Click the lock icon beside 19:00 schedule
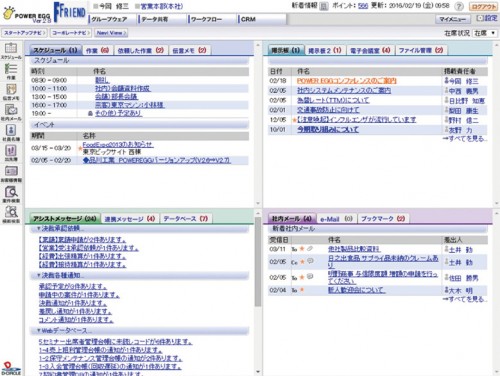Image resolution: width=500 pixels, height=376 pixels. click(90, 114)
